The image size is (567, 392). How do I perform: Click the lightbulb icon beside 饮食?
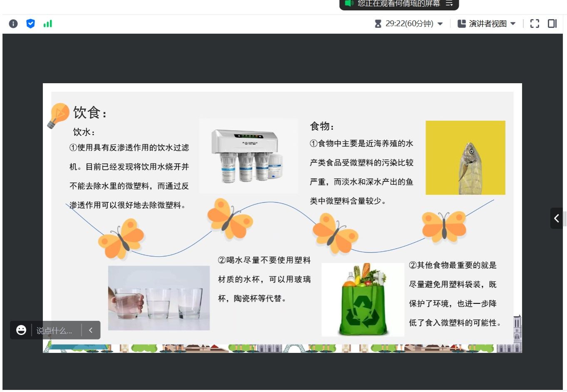(57, 116)
